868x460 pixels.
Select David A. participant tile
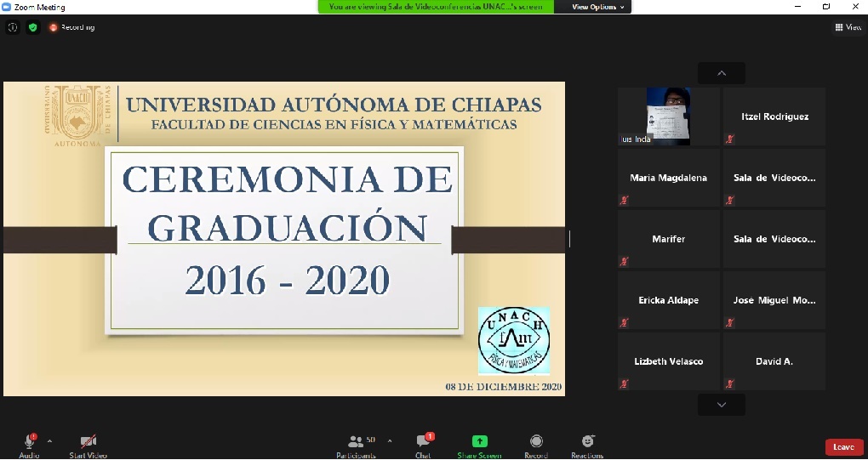774,361
